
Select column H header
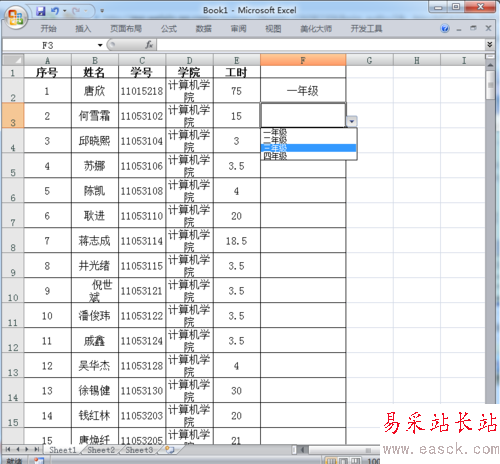pos(417,60)
